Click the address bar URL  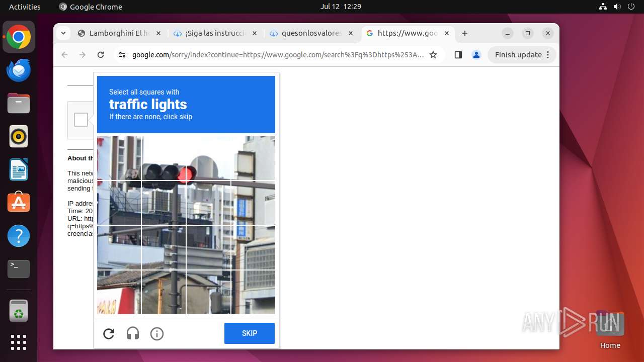pos(278,55)
